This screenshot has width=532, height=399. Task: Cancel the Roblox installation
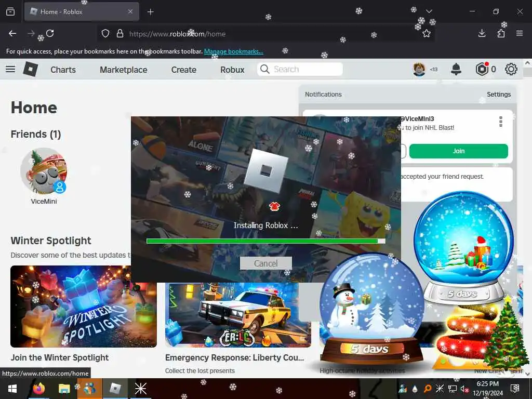[x=265, y=263]
